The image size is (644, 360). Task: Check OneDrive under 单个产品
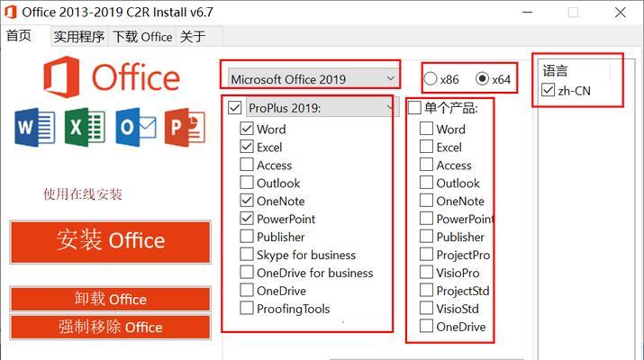click(x=426, y=327)
